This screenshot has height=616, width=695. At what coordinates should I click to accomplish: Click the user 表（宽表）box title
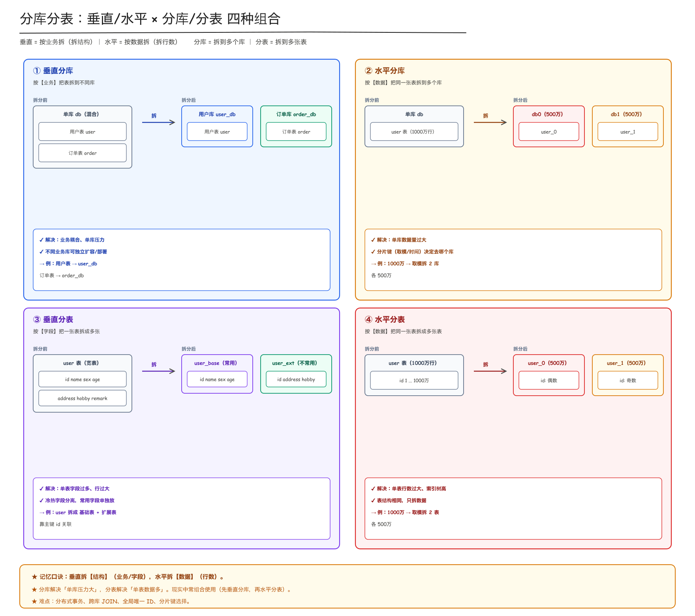83,363
